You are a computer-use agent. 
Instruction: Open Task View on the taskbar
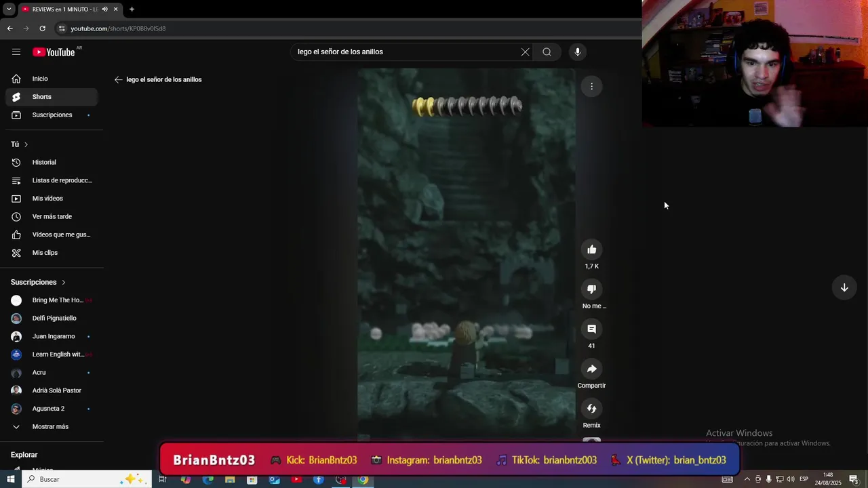pos(163,480)
